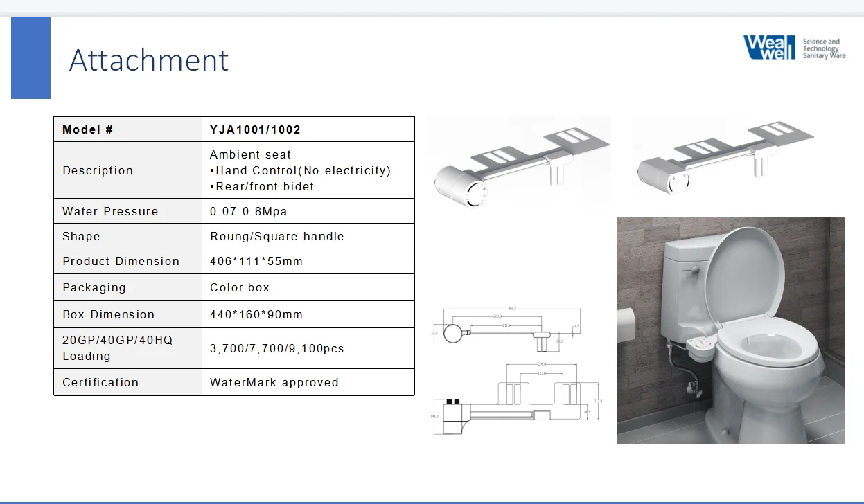This screenshot has height=504, width=864.
Task: Select the '3,700/7,700/9,100pcs' value
Action: [x=277, y=348]
